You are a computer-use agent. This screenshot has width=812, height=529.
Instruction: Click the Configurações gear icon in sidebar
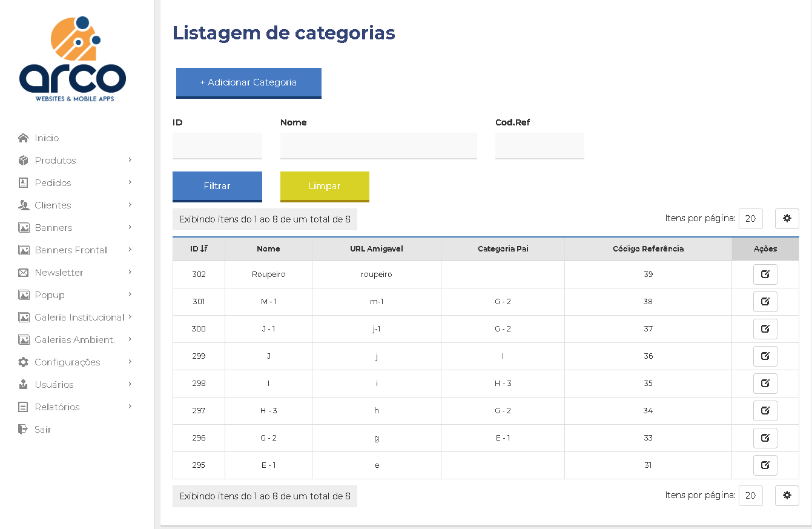pos(24,362)
